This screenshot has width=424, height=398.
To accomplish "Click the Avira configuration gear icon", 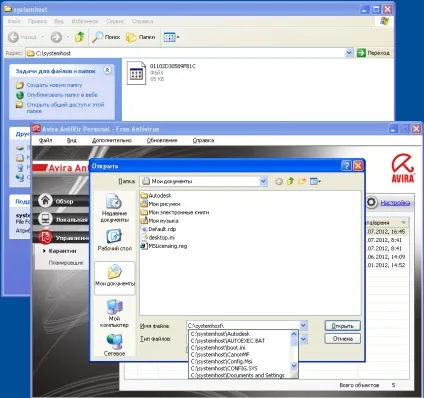I will (372, 202).
